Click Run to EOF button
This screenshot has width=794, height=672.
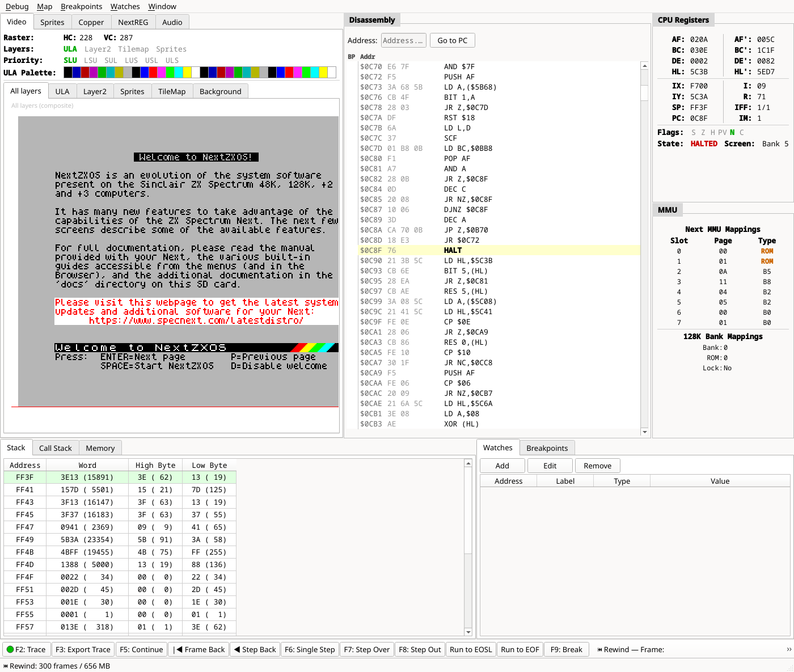click(x=520, y=649)
